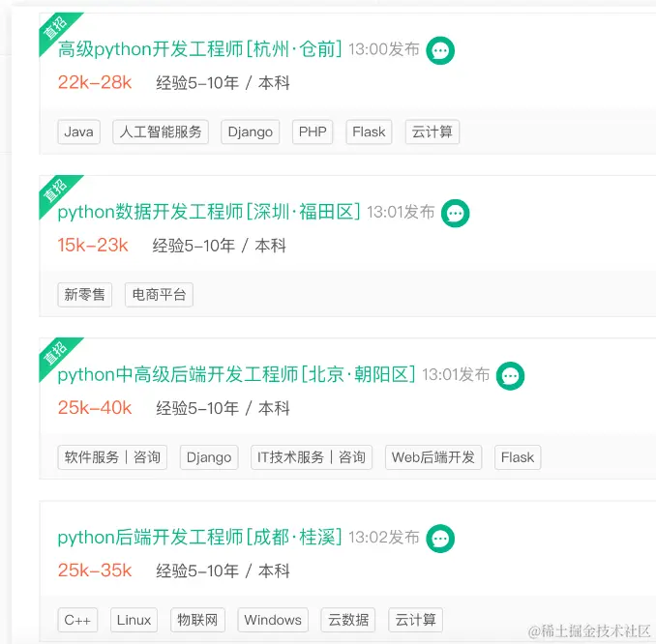Open job python后端开发工程师[成都·桂溪]

200,537
